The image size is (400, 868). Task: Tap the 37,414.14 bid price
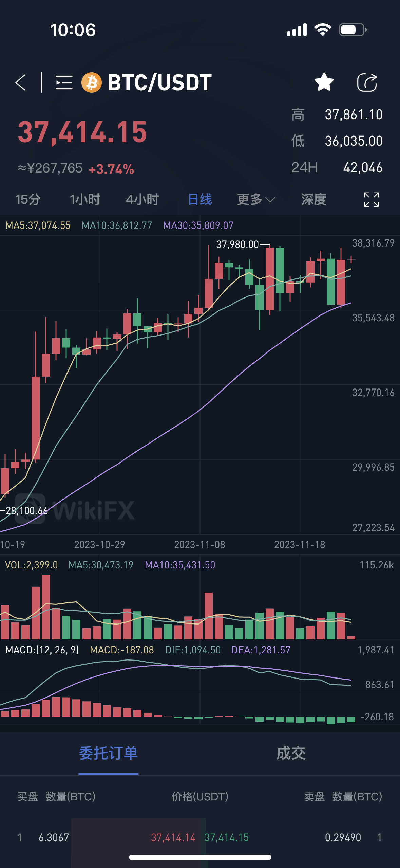point(173,837)
